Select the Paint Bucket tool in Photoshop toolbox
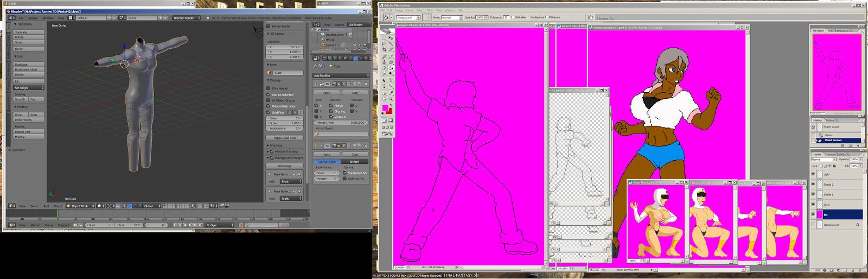The image size is (868, 279). point(391,68)
